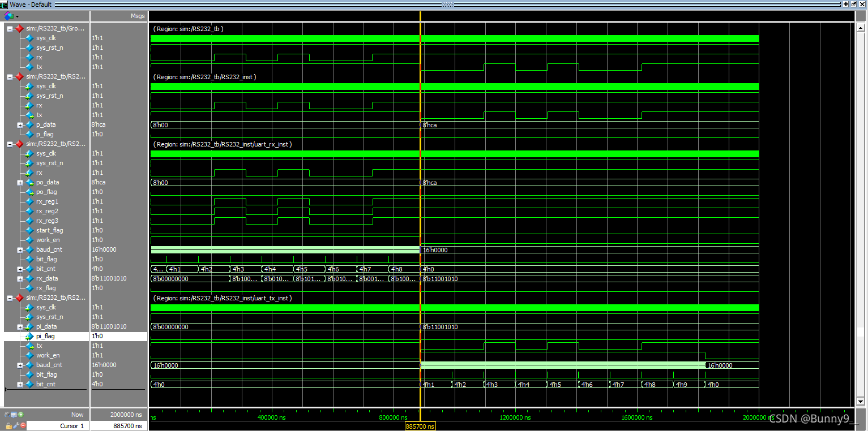Open the dropdown arrow beside the wave format icon
Screen dimensions: 868x431
pyautogui.click(x=17, y=16)
